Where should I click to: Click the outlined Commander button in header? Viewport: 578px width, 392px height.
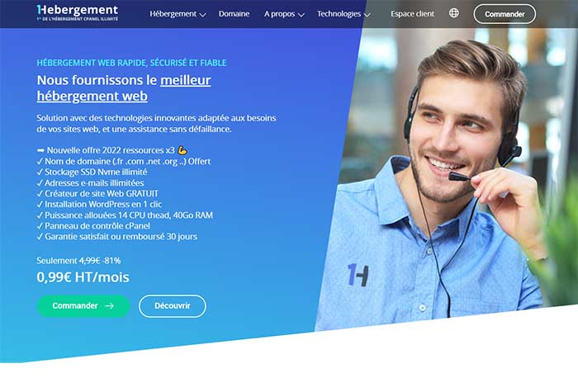tap(505, 14)
